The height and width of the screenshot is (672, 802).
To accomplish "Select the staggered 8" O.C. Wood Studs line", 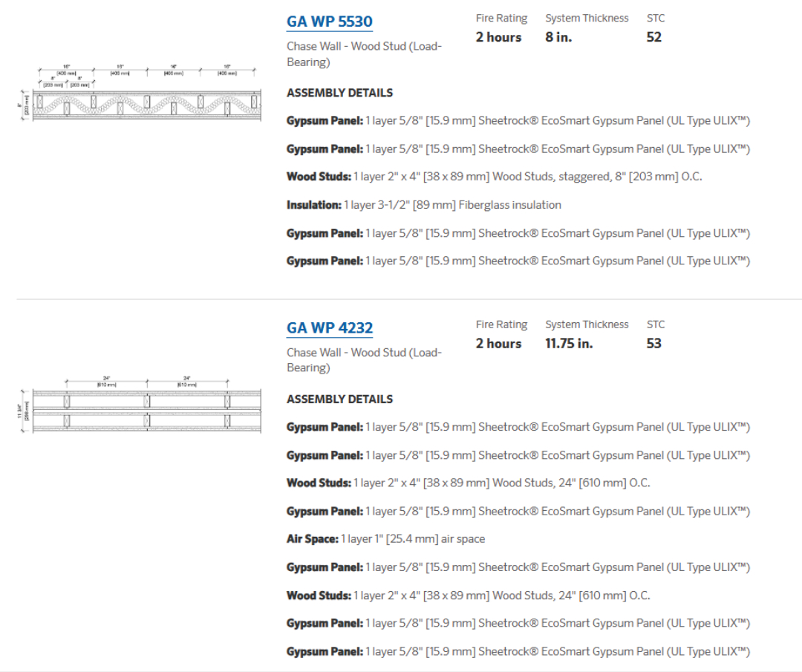I will (494, 177).
